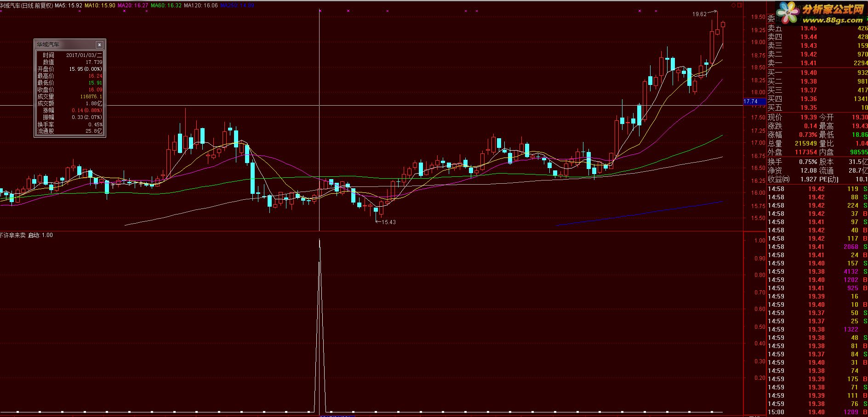Click the 15.43 low price label
The width and height of the screenshot is (868, 417).
pyautogui.click(x=388, y=222)
